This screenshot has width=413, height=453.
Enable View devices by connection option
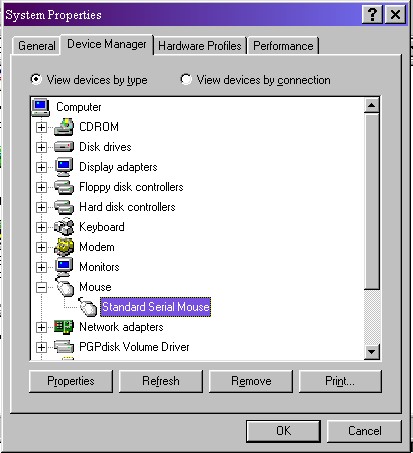point(186,80)
